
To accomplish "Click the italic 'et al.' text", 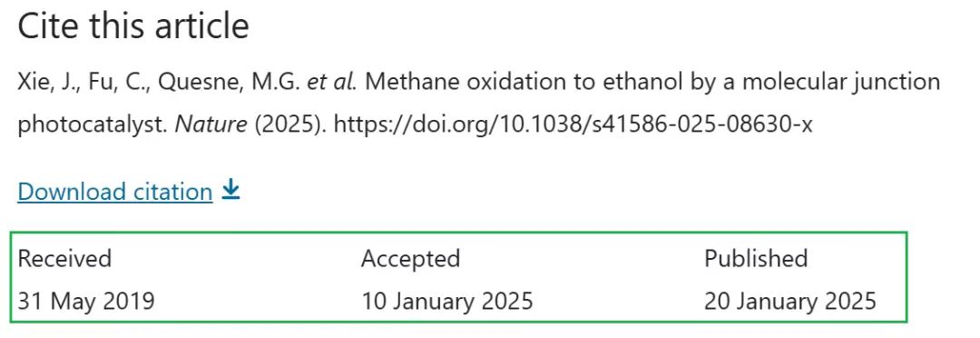I will [x=332, y=82].
